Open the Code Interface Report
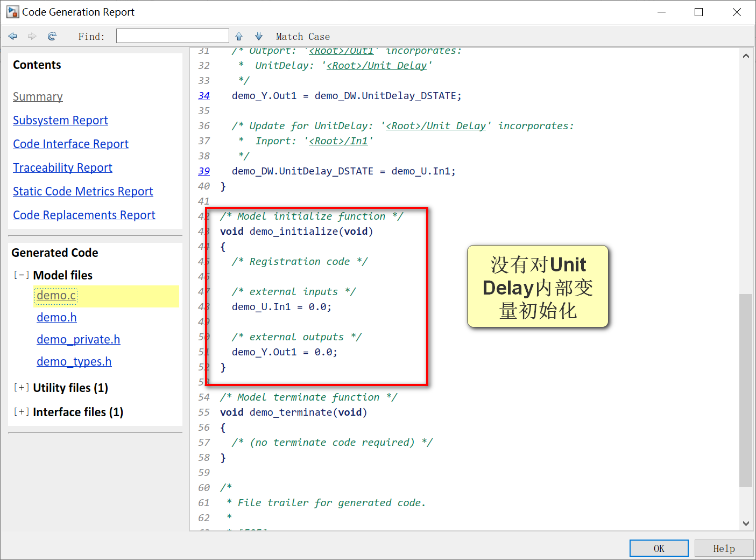 [x=70, y=144]
